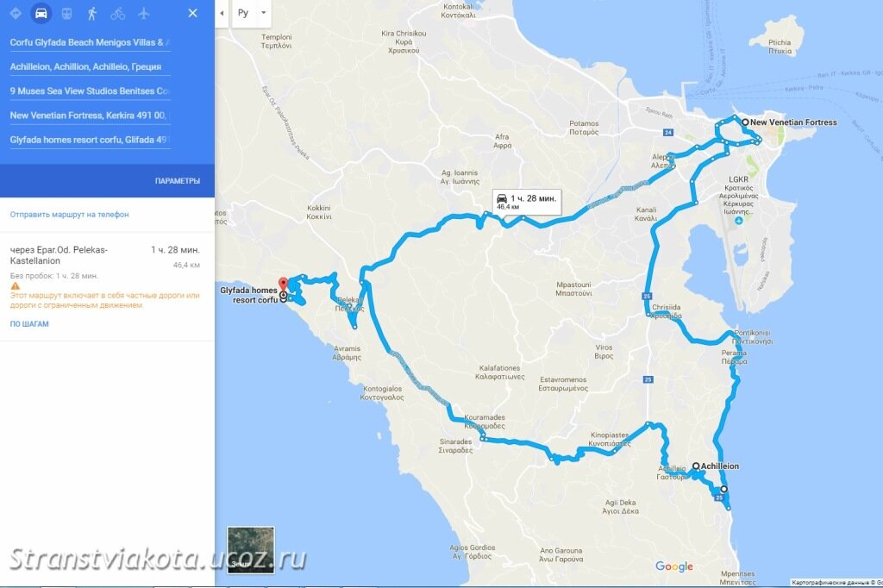The height and width of the screenshot is (588, 883).
Task: Edit the Achilleion destination field
Action: pos(90,66)
